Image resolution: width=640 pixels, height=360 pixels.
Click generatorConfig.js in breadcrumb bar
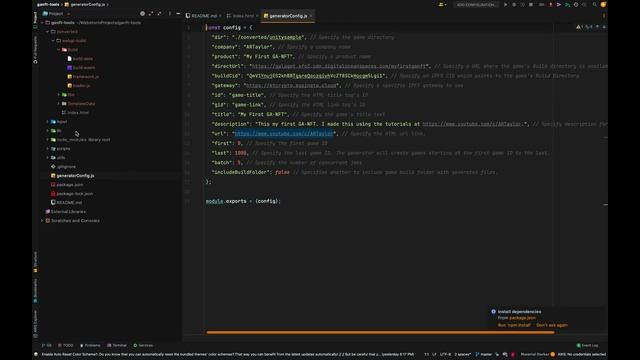coord(87,4)
